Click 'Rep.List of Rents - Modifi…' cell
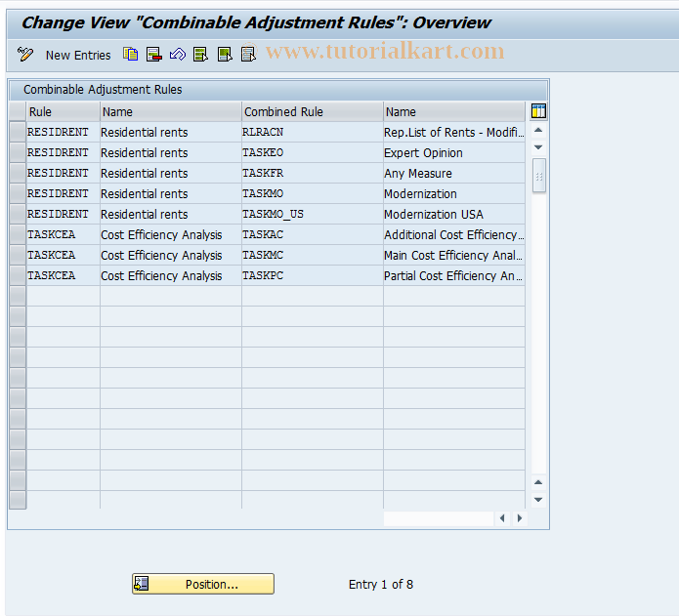 pos(454,132)
